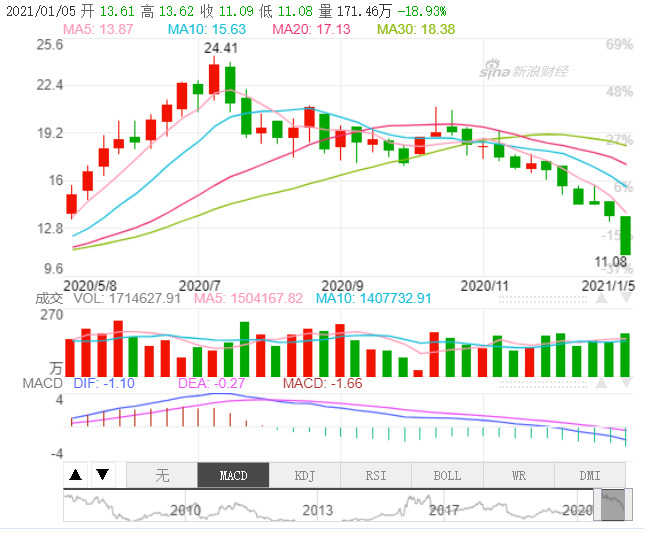Image resolution: width=645 pixels, height=538 pixels.
Task: Click the DIF: -1.10 label
Action: [104, 383]
